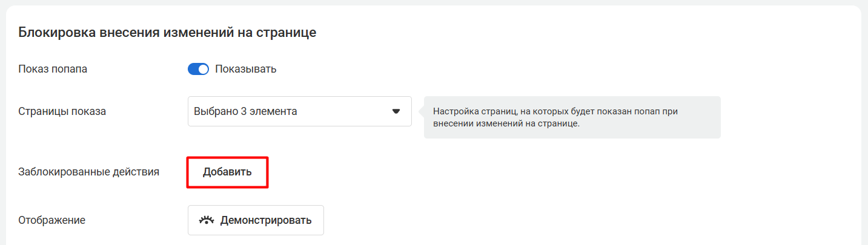This screenshot has width=868, height=245.
Task: Click hint text "внесении изменений на странице."
Action: coord(507,123)
